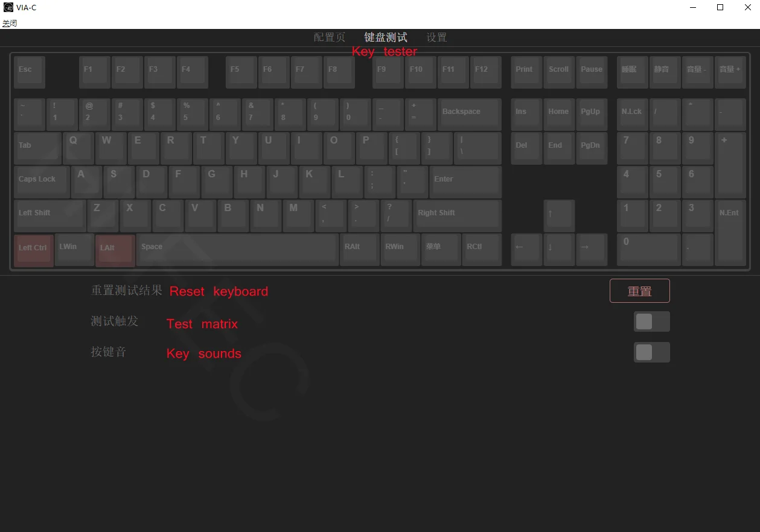
Task: Click the N.Ent numpad enter key
Action: tap(730, 233)
